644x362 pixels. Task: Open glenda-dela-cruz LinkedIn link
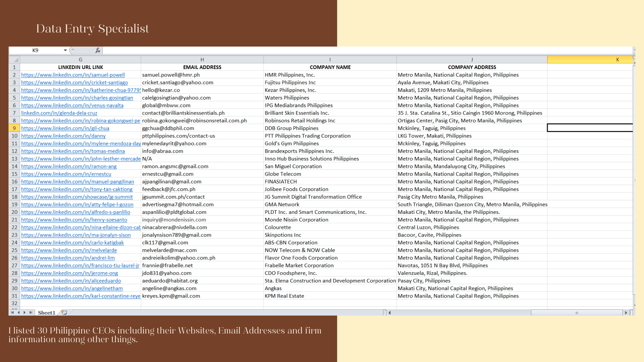(59, 113)
